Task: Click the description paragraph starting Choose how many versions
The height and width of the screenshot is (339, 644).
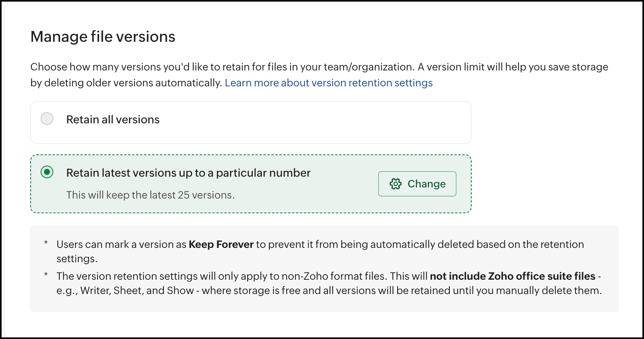Action: [319, 75]
